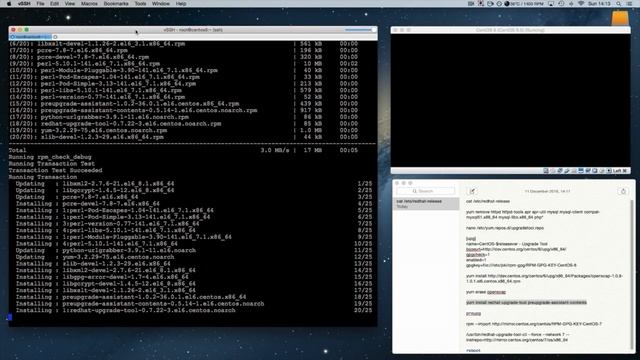Click the highlighted 'yum install redhat-upgrade-tool' line
This screenshot has width=640, height=360.
[x=526, y=302]
